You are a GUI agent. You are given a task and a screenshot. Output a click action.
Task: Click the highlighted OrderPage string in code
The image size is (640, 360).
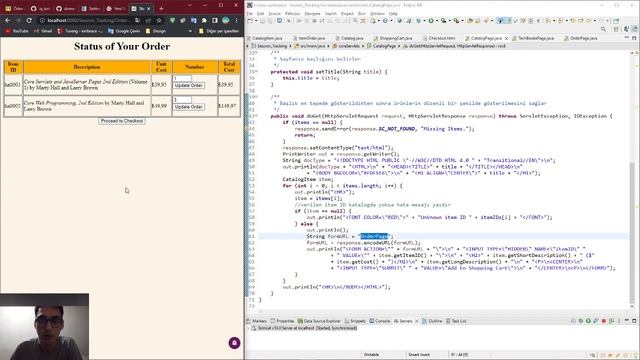374,236
